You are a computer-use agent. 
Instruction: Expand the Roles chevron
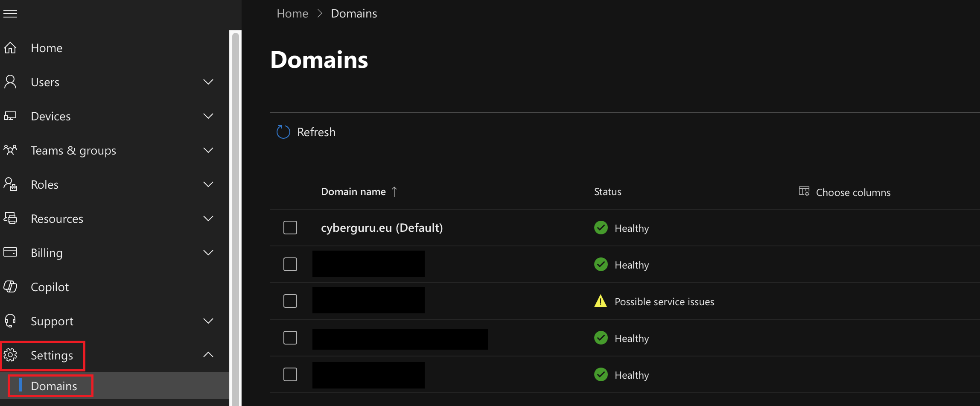point(208,184)
